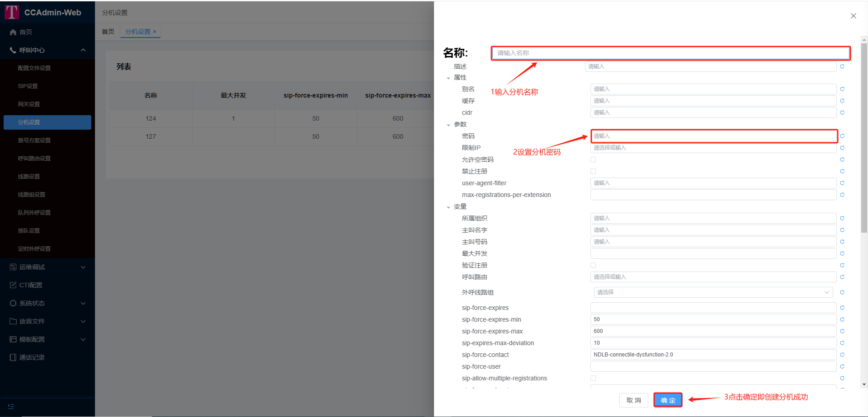The image size is (868, 417).
Task: Click the reset icon next to 密码 field
Action: 842,136
